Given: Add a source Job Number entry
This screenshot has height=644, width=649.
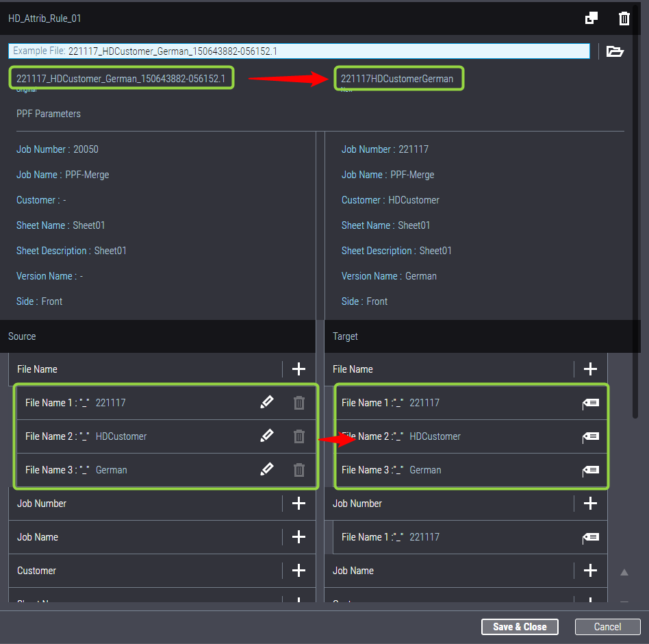Looking at the screenshot, I should click(298, 504).
